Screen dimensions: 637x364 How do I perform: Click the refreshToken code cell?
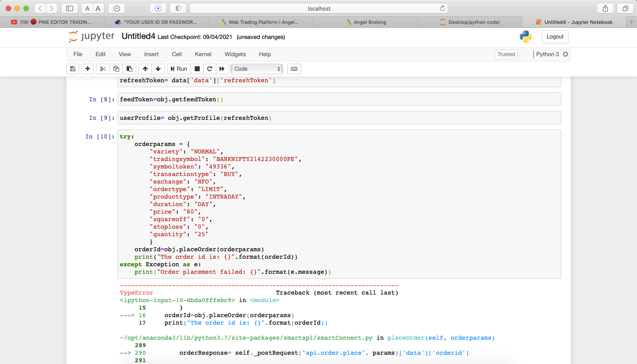339,81
